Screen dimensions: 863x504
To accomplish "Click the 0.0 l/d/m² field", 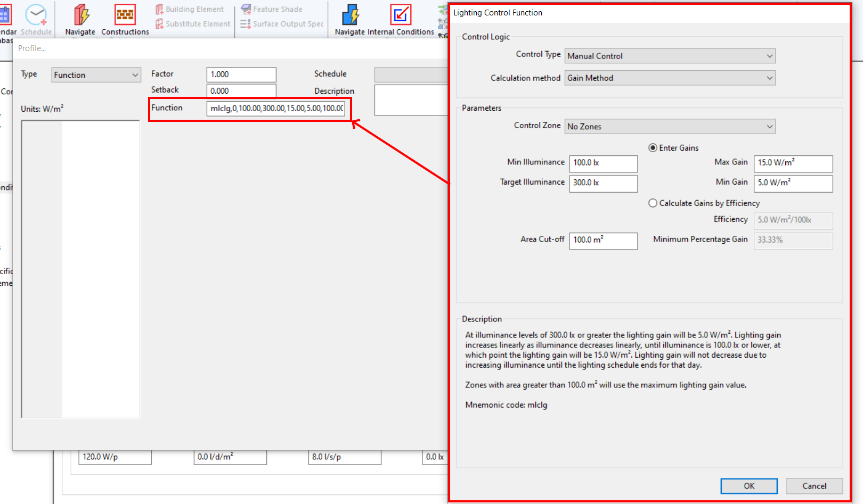I will pos(230,457).
